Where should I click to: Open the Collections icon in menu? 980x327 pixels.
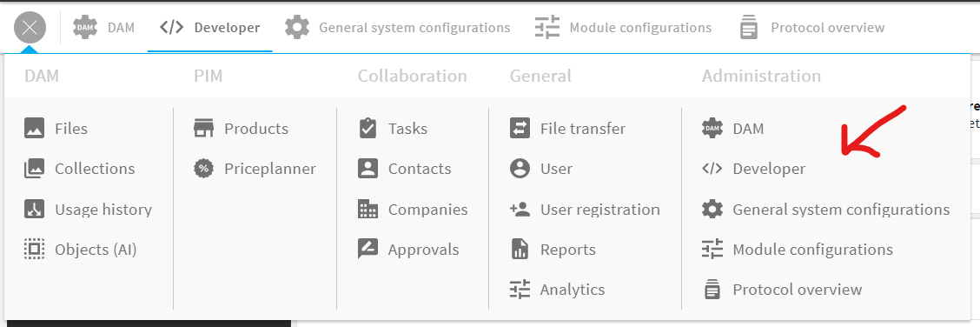[35, 169]
